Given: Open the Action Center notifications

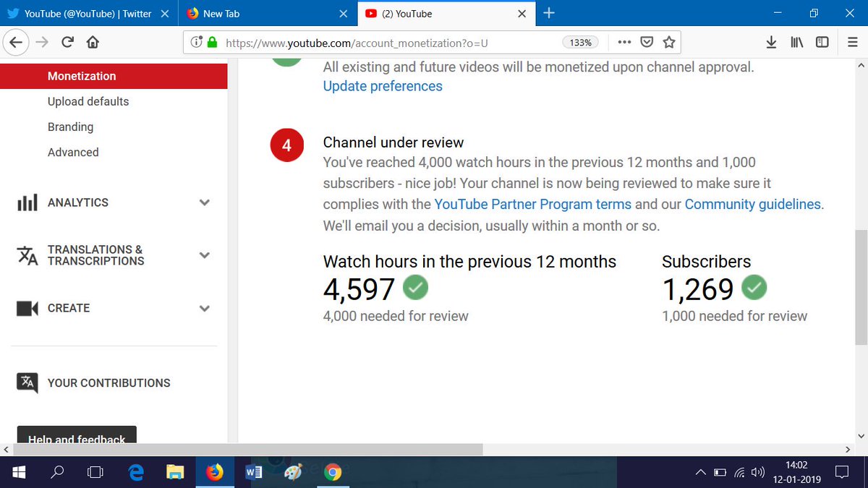Looking at the screenshot, I should (x=843, y=473).
